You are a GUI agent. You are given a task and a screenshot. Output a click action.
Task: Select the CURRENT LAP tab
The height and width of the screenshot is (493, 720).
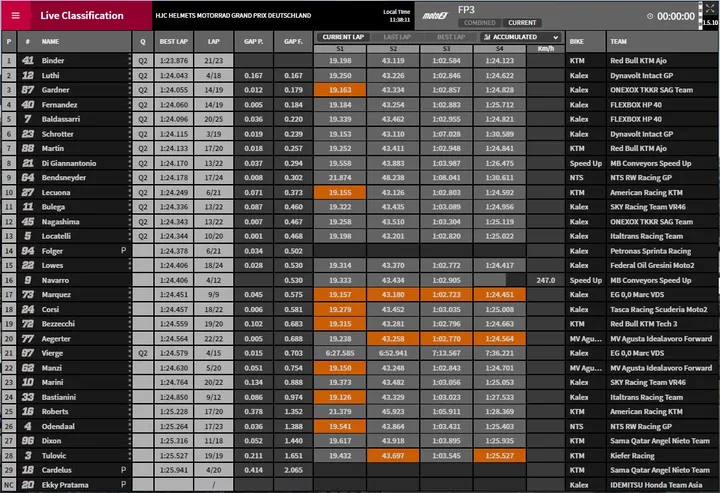[x=343, y=37]
